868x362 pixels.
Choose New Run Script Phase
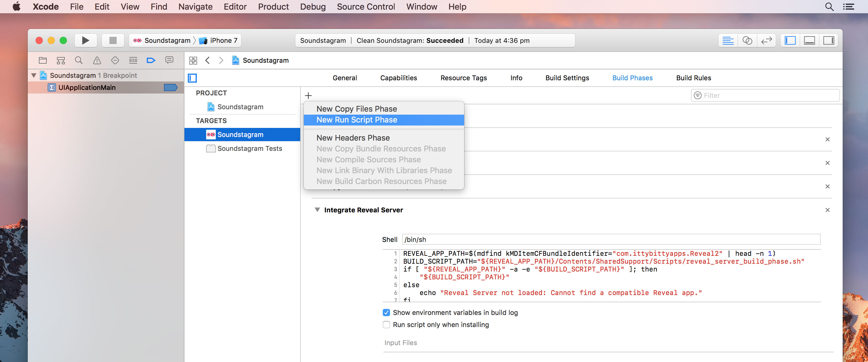[x=384, y=120]
